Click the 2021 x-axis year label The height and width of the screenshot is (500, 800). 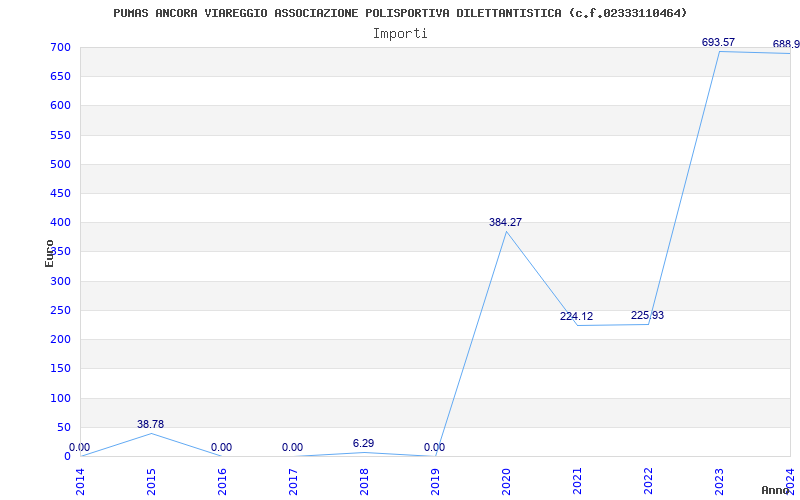tap(577, 481)
